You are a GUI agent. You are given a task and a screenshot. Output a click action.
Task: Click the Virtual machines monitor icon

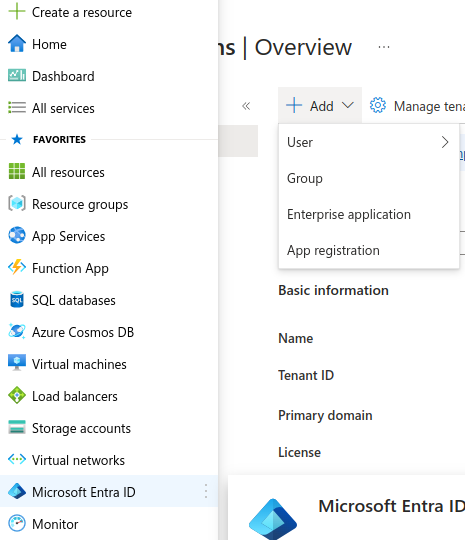point(17,363)
